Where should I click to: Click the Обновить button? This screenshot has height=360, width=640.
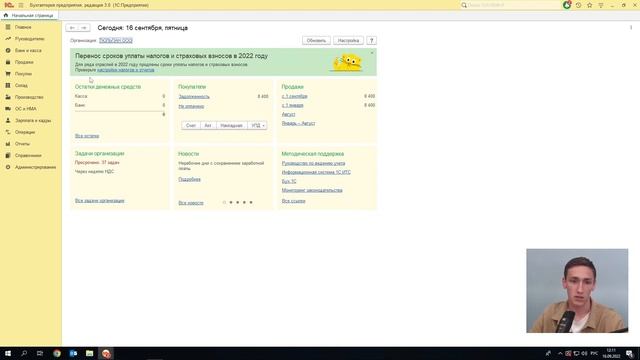316,40
